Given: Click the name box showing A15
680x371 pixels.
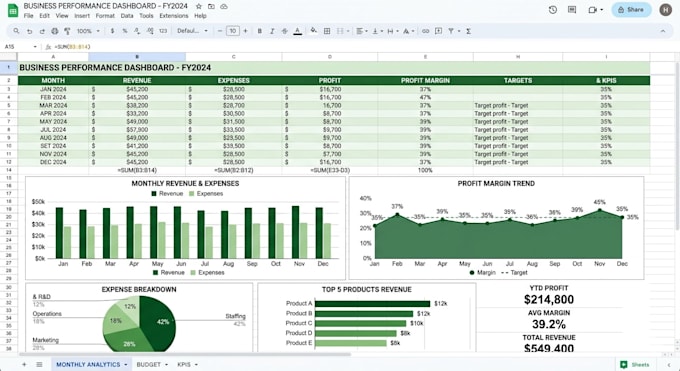Looking at the screenshot, I should [x=20, y=46].
